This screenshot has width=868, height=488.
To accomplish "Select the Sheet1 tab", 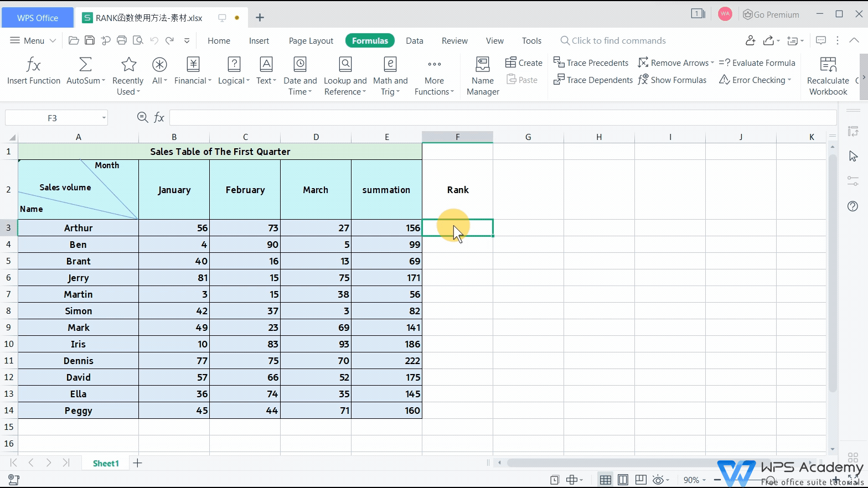I will point(106,463).
